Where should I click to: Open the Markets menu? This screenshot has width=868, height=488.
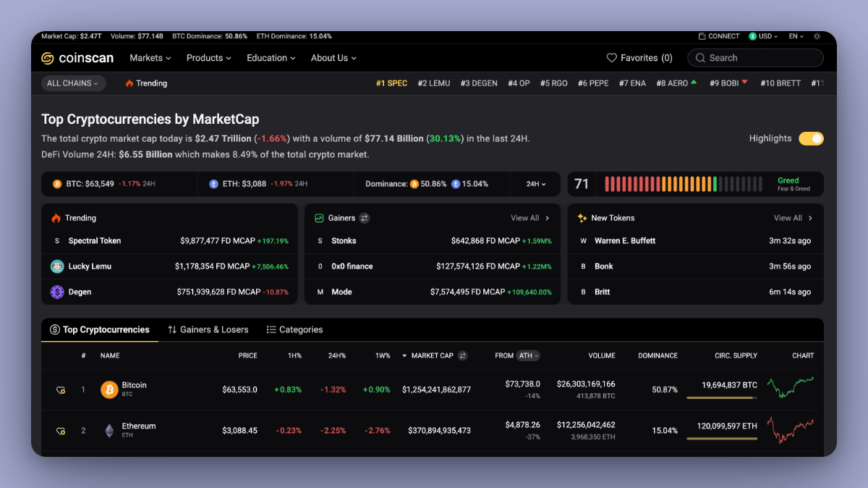(150, 58)
